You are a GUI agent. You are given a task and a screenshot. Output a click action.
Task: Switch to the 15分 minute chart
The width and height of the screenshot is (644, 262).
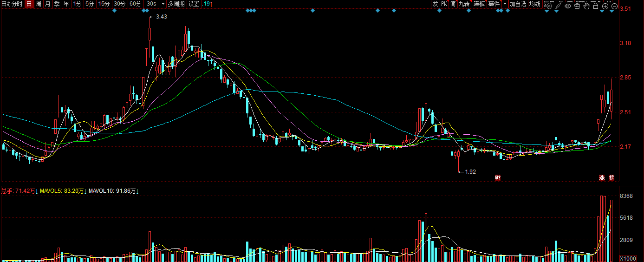(104, 4)
